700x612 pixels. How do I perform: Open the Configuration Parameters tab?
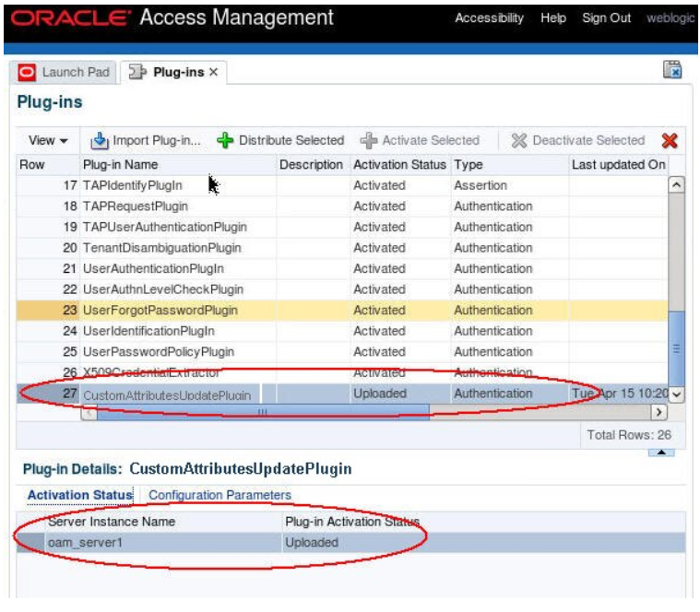(x=219, y=495)
